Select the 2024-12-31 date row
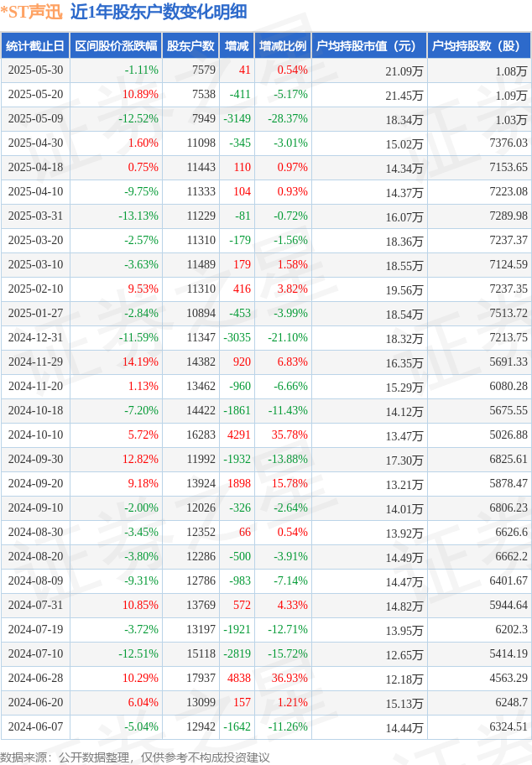Screen dimensions: 532x765 coord(266,338)
